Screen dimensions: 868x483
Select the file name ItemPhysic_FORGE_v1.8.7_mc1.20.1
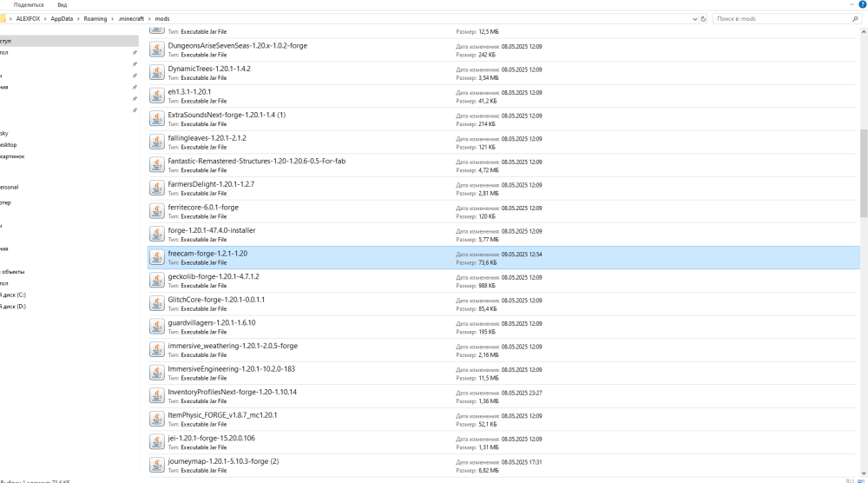[222, 415]
